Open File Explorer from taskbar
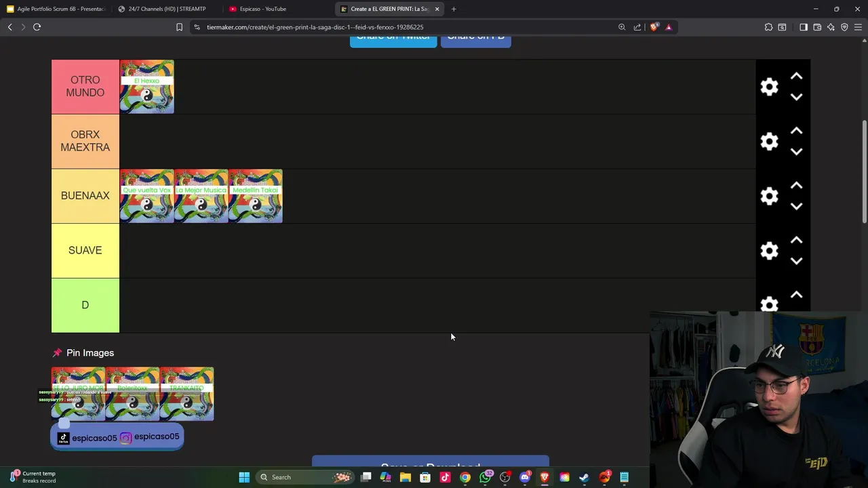Image resolution: width=868 pixels, height=488 pixels. tap(406, 477)
